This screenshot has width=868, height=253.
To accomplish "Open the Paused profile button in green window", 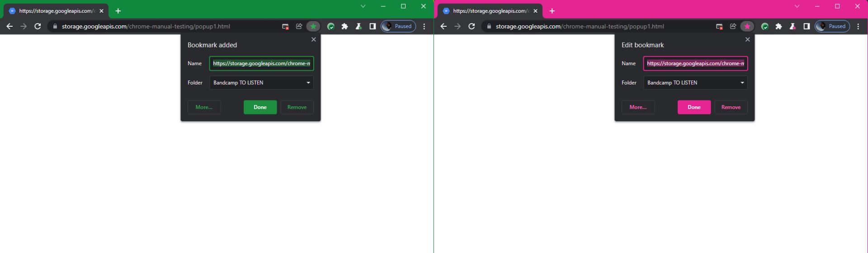I will click(x=398, y=26).
